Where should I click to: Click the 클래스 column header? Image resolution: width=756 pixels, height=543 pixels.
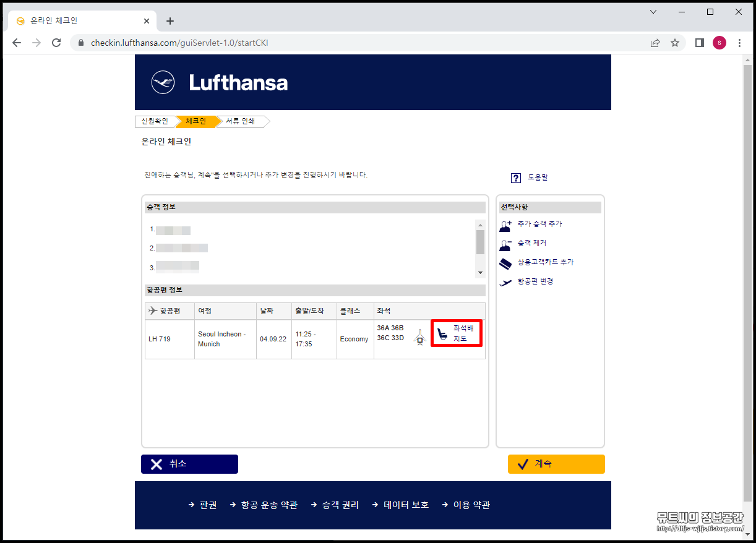pos(355,311)
